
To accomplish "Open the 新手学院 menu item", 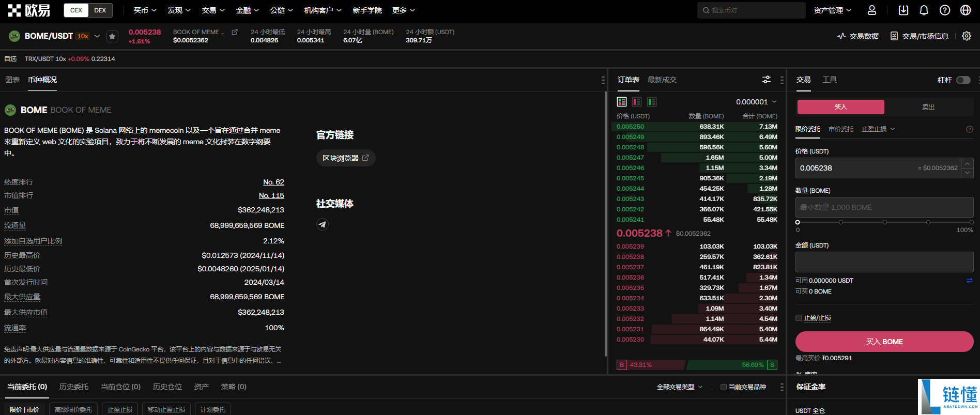I will (367, 10).
